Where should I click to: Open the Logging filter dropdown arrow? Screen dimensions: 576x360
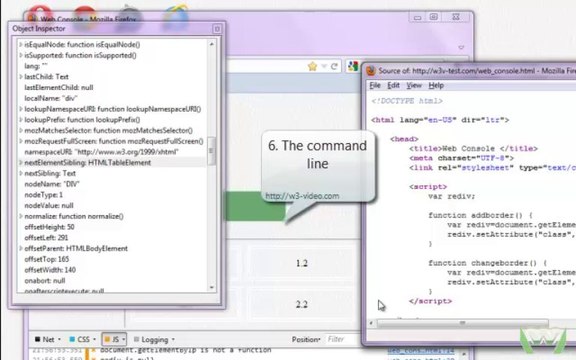pos(173,339)
